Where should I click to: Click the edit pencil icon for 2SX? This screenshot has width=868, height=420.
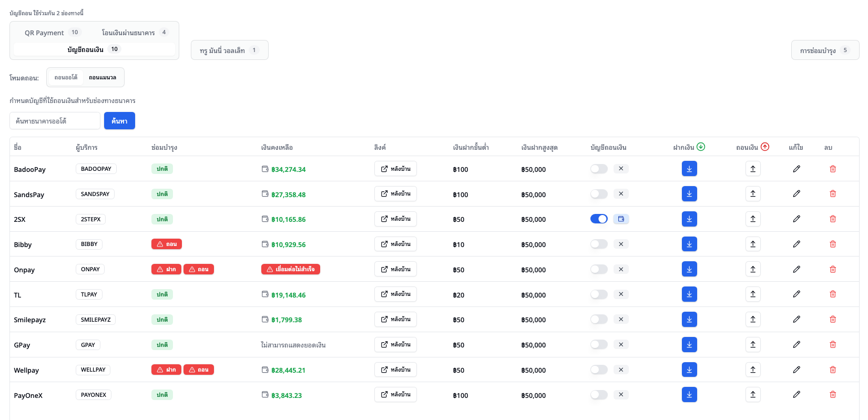click(x=796, y=219)
